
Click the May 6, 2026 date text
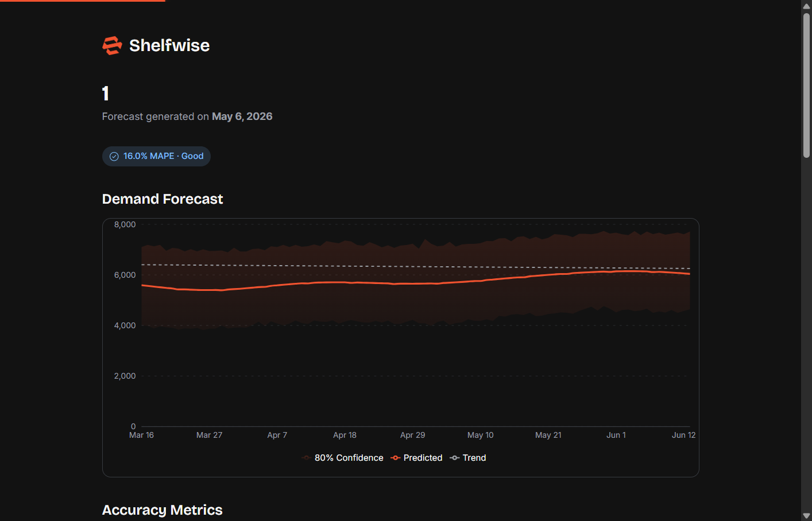coord(242,116)
